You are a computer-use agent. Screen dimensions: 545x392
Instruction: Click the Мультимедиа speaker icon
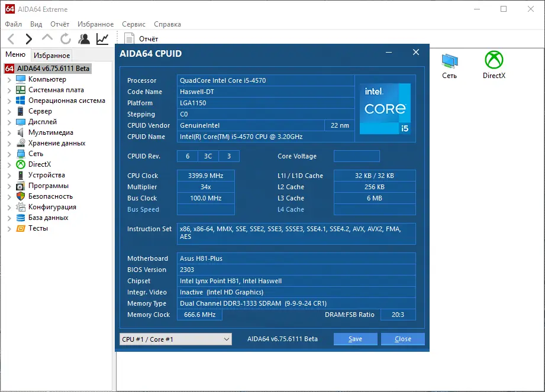[21, 132]
